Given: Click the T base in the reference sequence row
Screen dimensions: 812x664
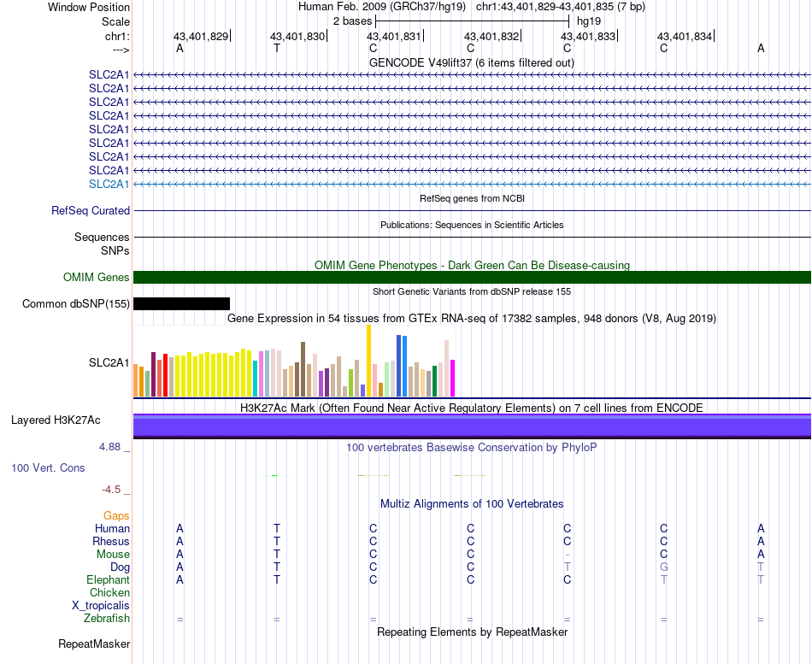Looking at the screenshot, I should [x=277, y=48].
